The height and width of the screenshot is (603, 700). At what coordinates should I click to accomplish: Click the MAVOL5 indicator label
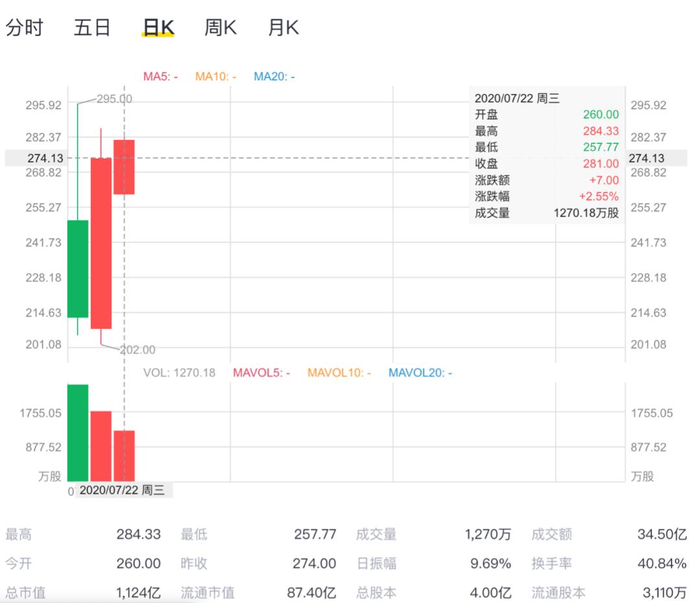point(262,373)
